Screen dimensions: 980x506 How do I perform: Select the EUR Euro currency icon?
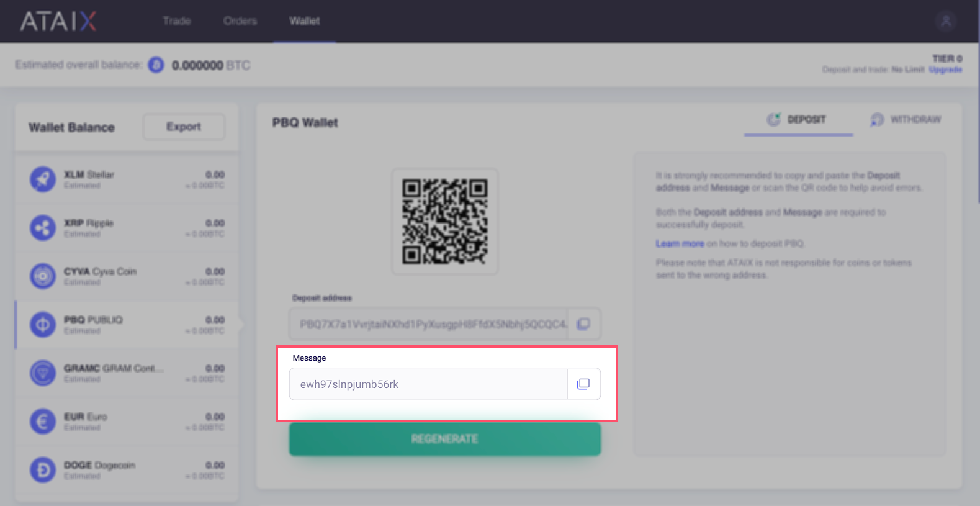point(43,422)
